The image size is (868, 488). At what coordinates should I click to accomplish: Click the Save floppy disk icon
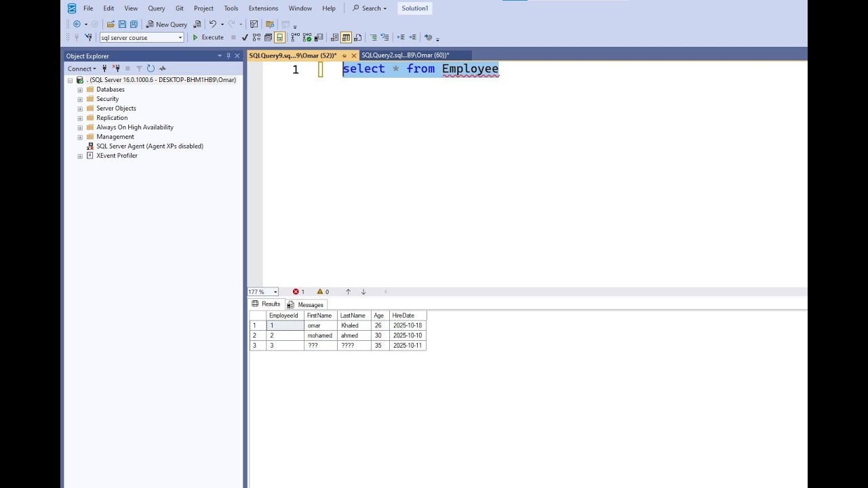[x=122, y=24]
